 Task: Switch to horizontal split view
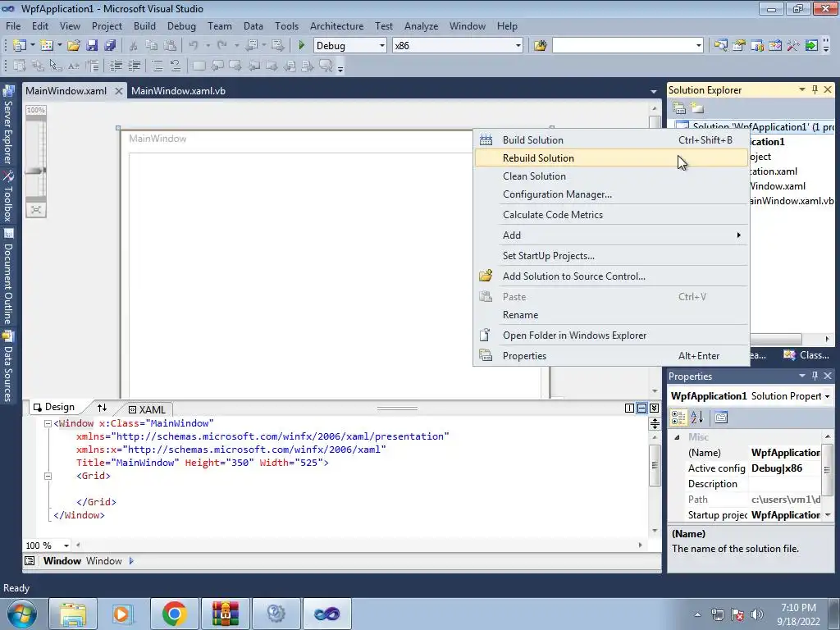click(641, 409)
